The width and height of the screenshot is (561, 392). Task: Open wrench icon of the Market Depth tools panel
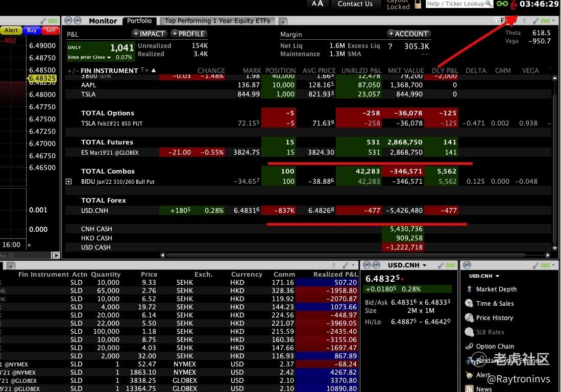[x=536, y=265]
